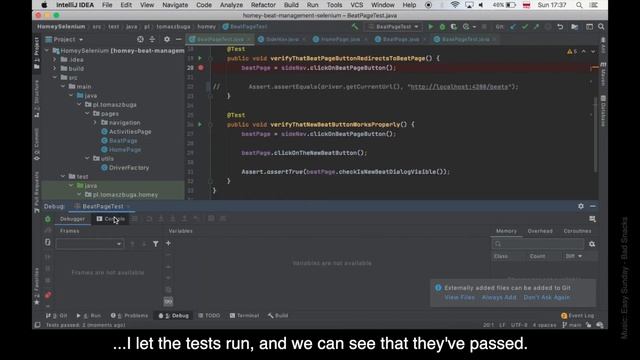Screen dimensions: 640x360
Task: Minimize the Debug panel with minus icon
Action: [593, 207]
